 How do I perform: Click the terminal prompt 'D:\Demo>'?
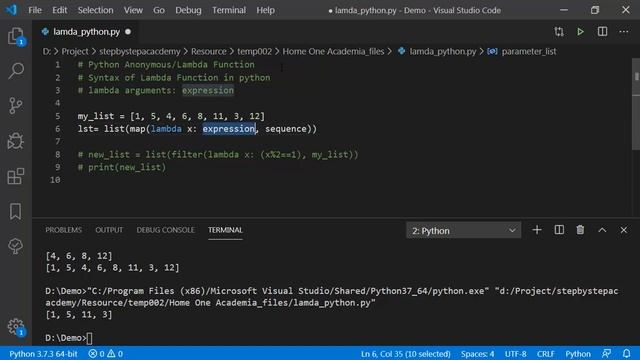click(66, 338)
